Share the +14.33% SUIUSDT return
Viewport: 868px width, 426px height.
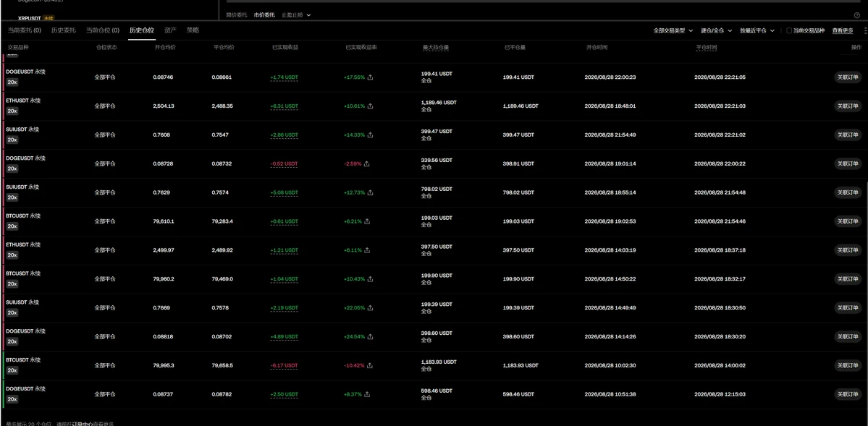tap(371, 135)
